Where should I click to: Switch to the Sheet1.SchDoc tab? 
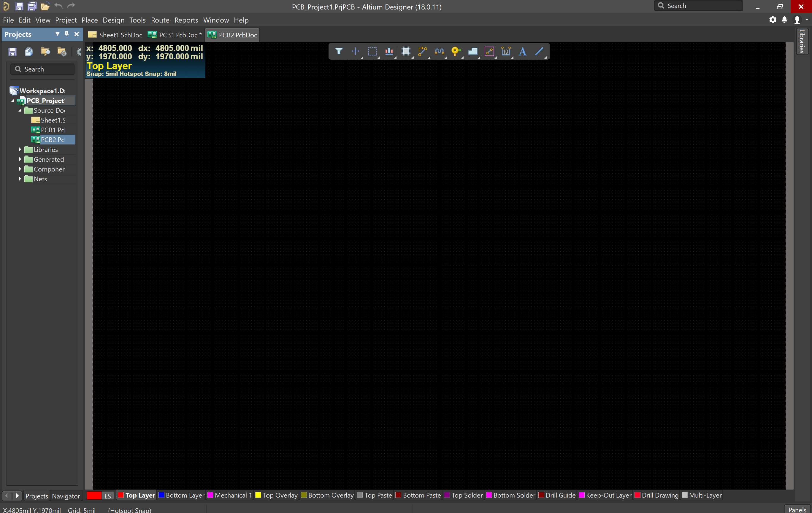[x=115, y=35]
